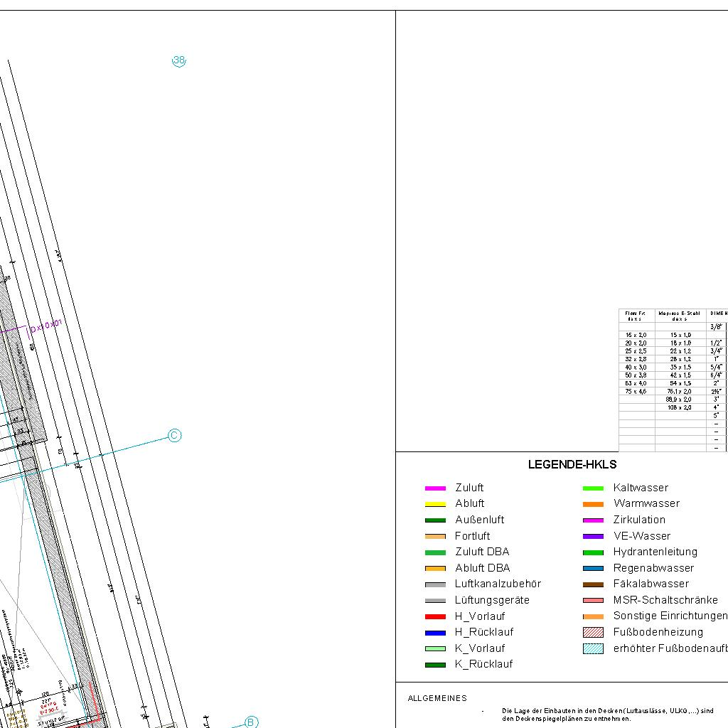Image resolution: width=728 pixels, height=728 pixels.
Task: Click the LEGENDE-HKLS heading
Action: [x=572, y=465]
